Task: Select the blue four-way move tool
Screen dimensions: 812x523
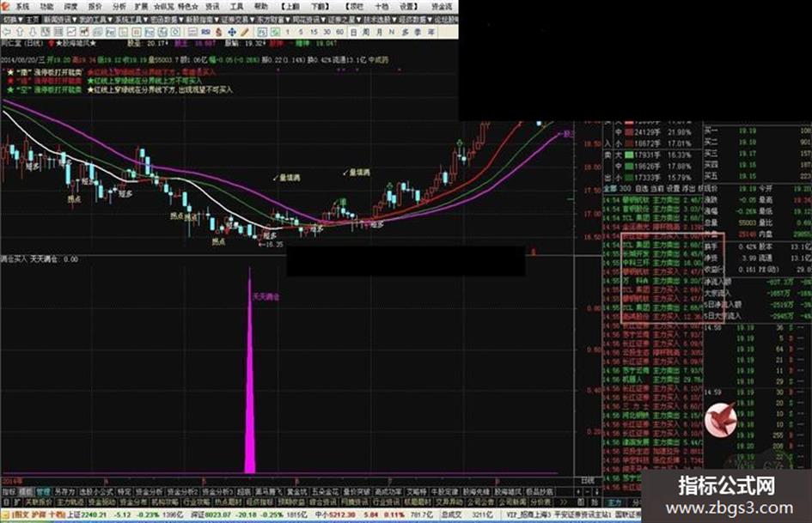Action: point(232,32)
